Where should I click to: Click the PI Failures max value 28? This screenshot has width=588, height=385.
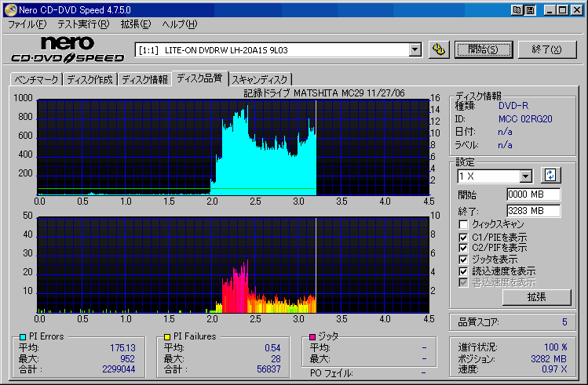point(276,359)
